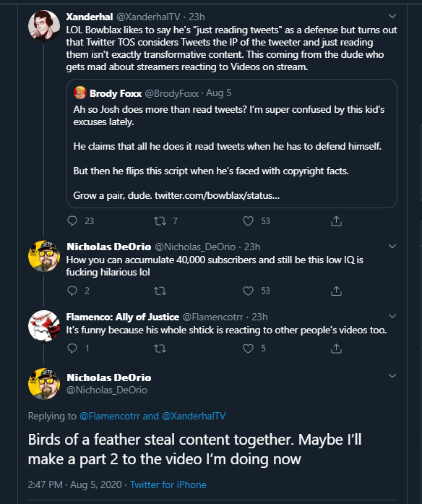Open the quoted twitter.com/bowblax/status link
The image size is (422, 504).
(217, 195)
